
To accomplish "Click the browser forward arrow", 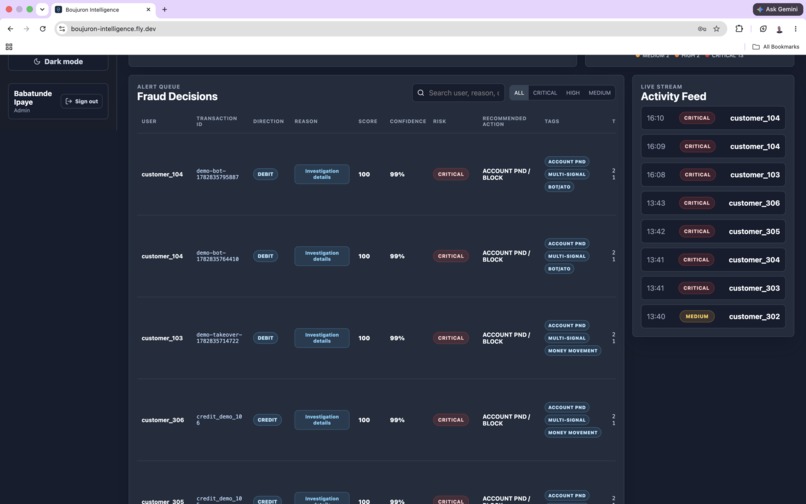I will (26, 29).
